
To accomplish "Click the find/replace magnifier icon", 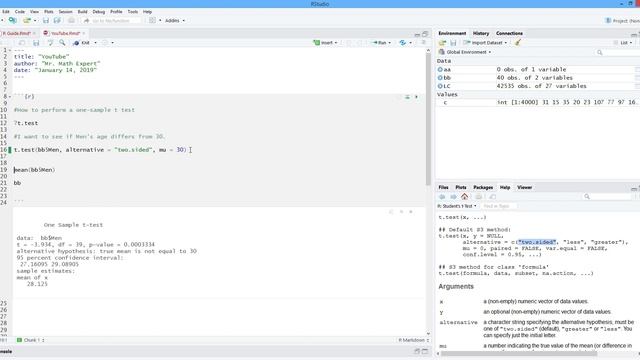I will pyautogui.click(x=62, y=42).
